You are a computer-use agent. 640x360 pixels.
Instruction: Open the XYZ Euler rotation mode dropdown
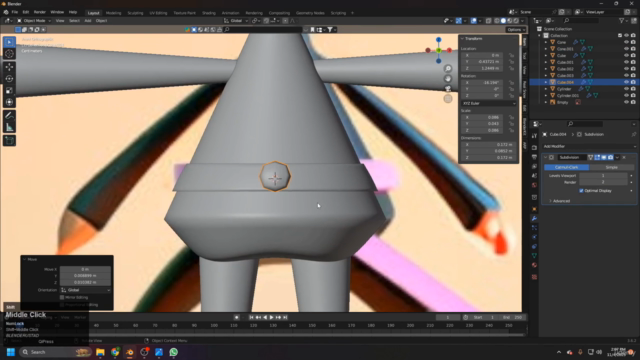point(489,103)
